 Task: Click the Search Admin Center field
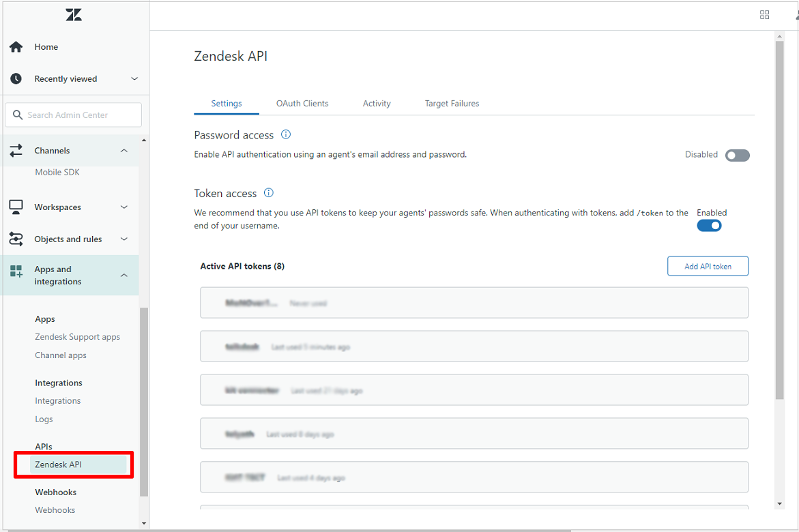[x=74, y=115]
